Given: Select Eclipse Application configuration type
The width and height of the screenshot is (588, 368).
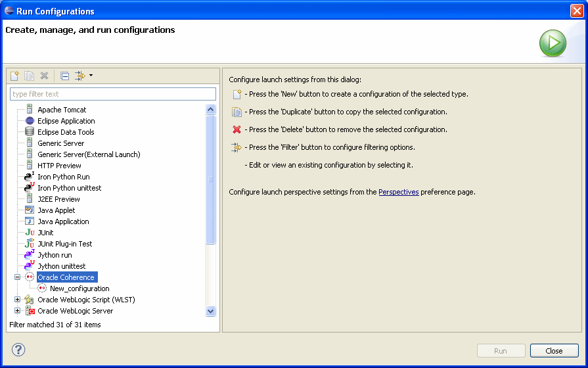Looking at the screenshot, I should pos(66,121).
